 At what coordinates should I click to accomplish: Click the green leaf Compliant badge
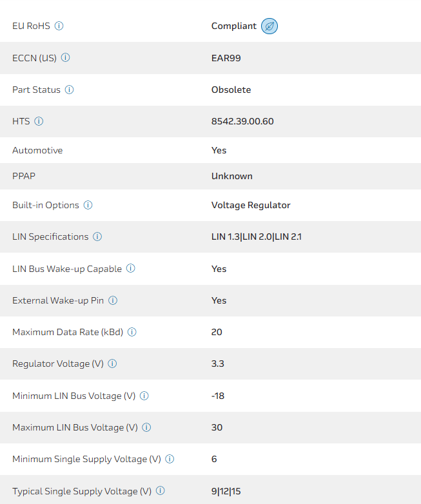269,26
